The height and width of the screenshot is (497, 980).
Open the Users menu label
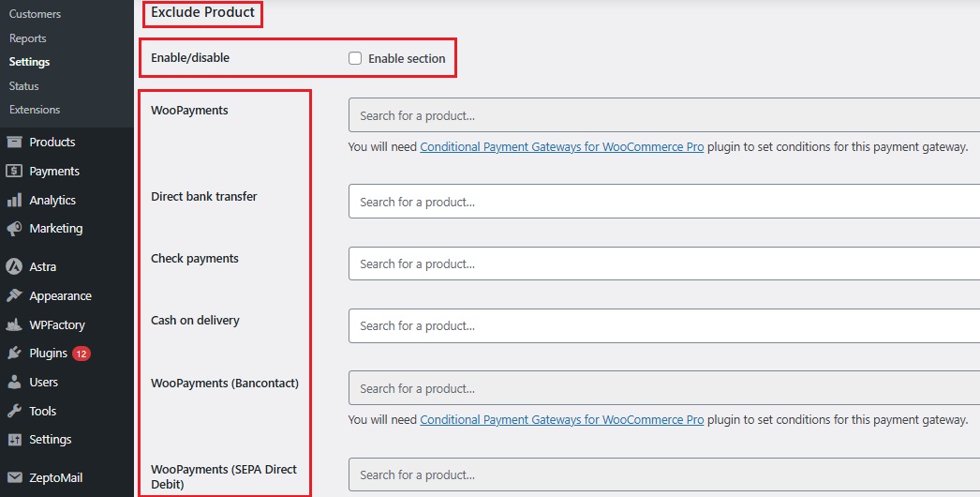click(44, 382)
